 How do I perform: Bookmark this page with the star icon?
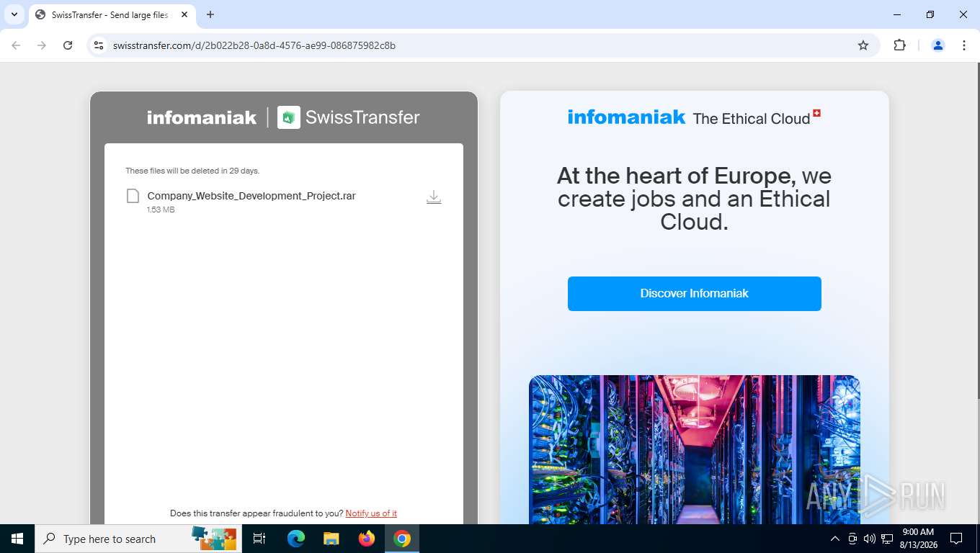(x=863, y=45)
